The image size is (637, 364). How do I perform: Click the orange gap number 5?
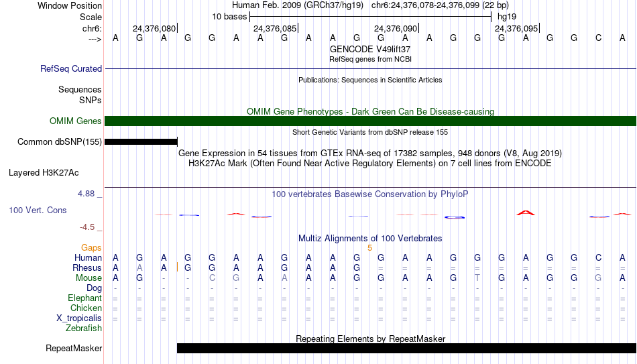pyautogui.click(x=369, y=248)
